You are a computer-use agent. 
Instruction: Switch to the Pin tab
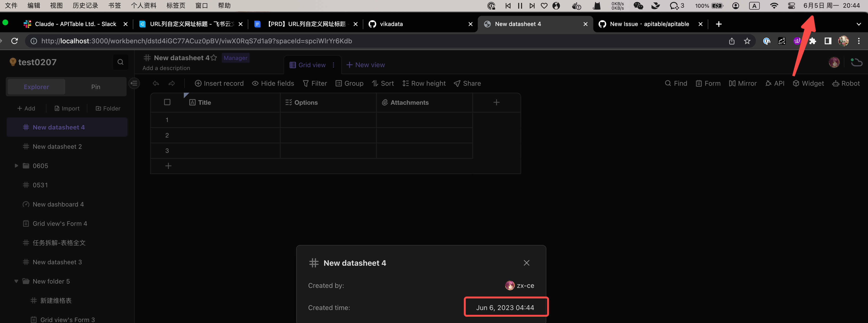pyautogui.click(x=95, y=87)
